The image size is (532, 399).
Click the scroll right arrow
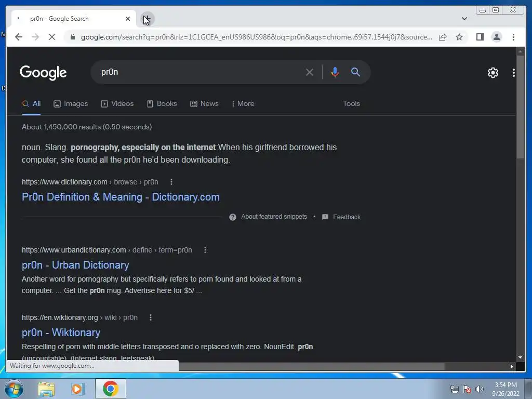(x=512, y=366)
